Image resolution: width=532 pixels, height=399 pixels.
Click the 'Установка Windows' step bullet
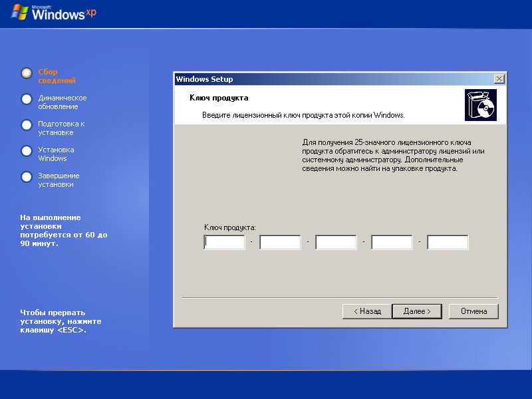tap(27, 151)
